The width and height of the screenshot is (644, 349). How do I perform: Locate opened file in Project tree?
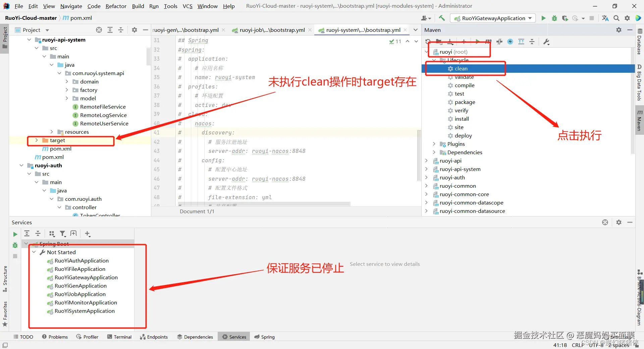(x=99, y=30)
